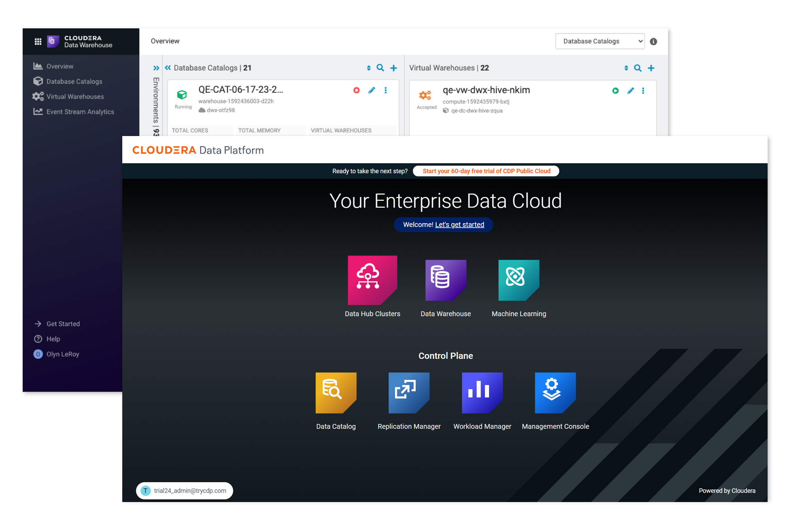800x532 pixels.
Task: Open more options for qe-vw-dwx-hive-nkim
Action: 643,91
